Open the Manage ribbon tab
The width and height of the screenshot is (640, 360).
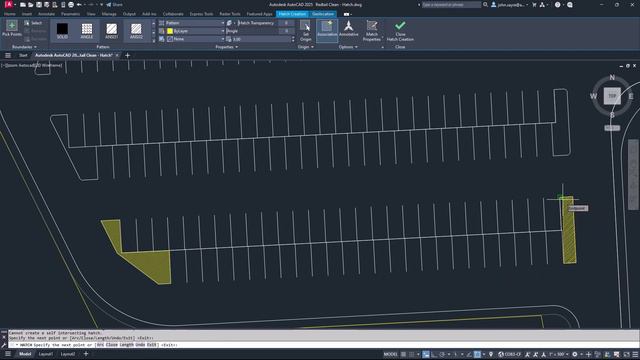tap(109, 14)
